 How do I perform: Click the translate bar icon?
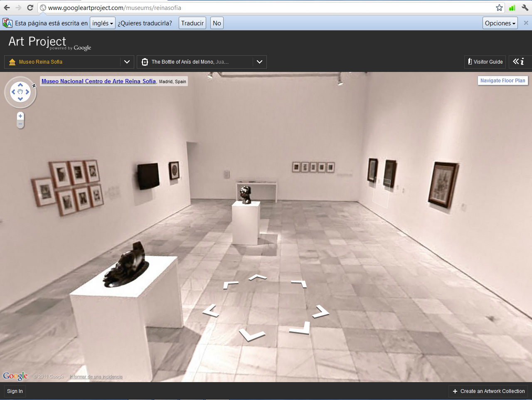(x=7, y=23)
